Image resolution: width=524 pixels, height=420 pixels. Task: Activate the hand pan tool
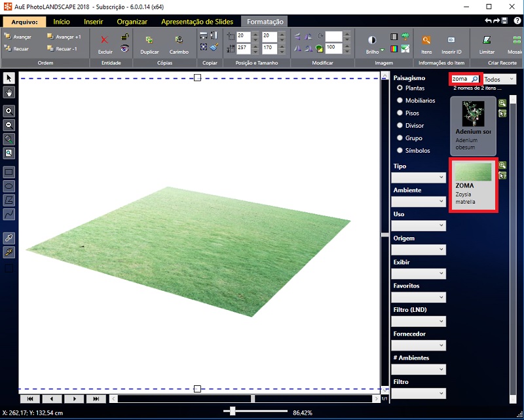(9, 92)
